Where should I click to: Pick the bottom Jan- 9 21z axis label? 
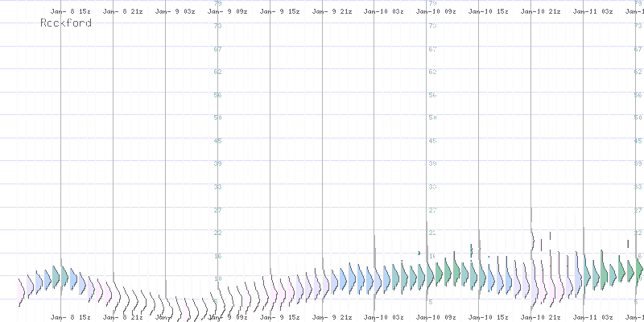pyautogui.click(x=332, y=317)
